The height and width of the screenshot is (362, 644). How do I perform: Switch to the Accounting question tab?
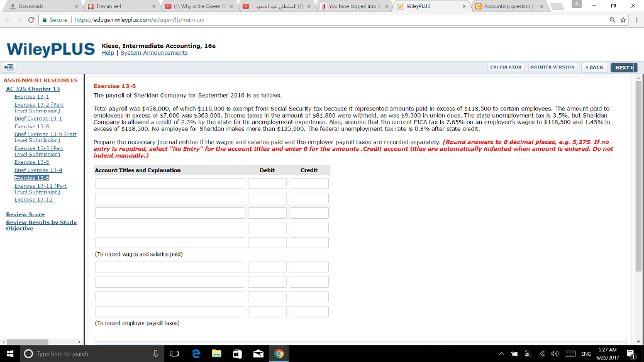pyautogui.click(x=509, y=6)
